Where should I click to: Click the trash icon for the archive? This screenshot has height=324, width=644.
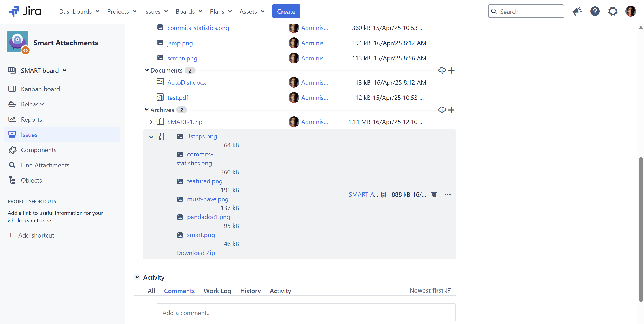click(x=434, y=194)
